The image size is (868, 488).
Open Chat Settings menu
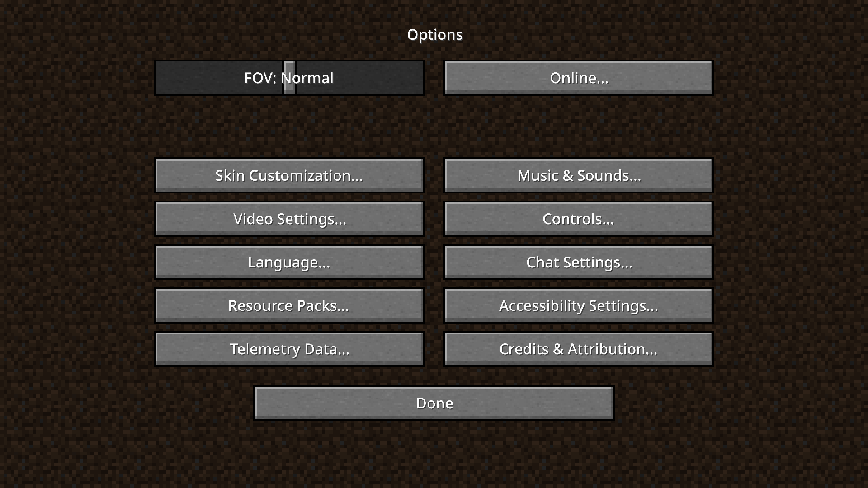(x=578, y=262)
